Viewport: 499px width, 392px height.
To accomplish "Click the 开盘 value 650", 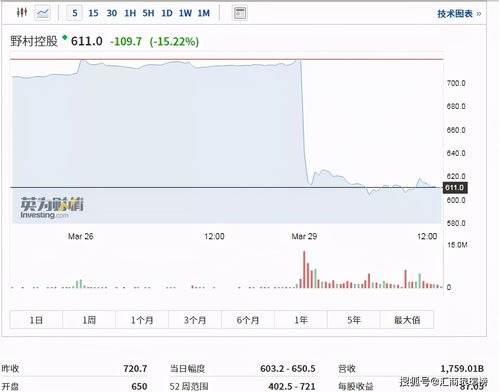I will (139, 386).
